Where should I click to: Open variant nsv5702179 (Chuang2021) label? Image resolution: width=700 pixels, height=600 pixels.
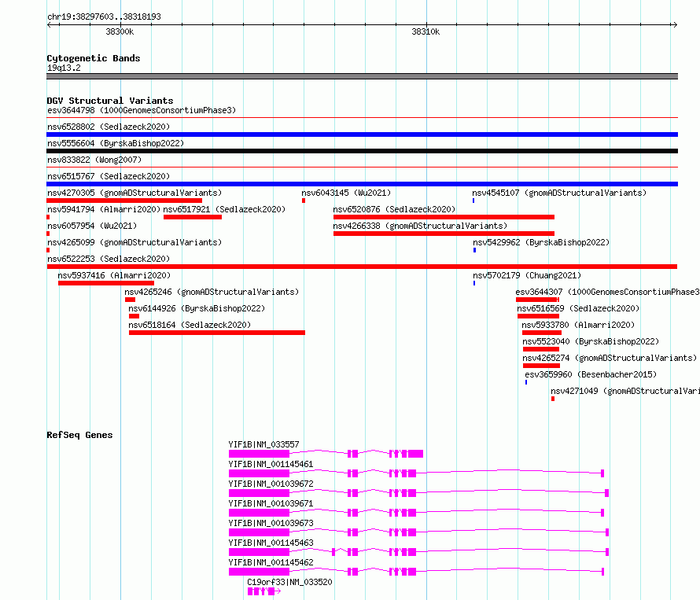pos(527,275)
